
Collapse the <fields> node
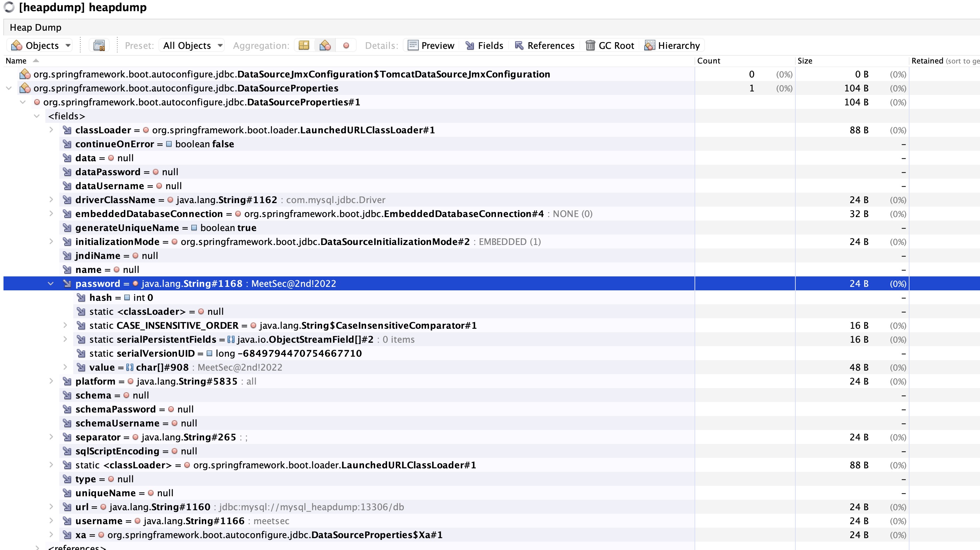click(37, 116)
